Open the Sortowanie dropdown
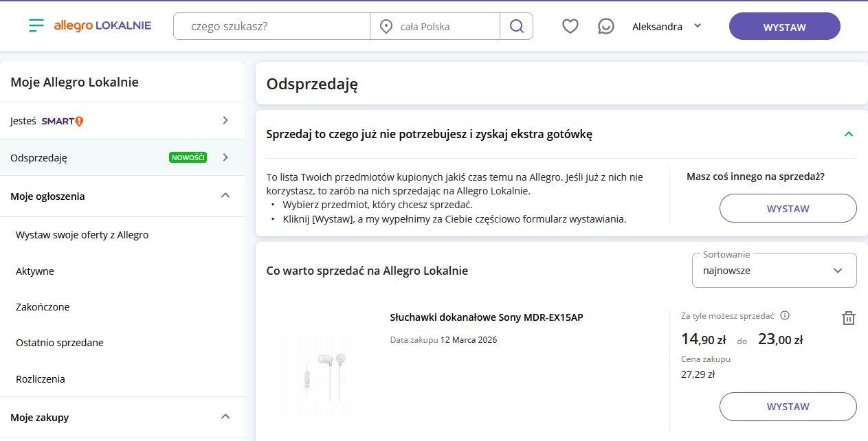868x441 pixels. tap(774, 270)
